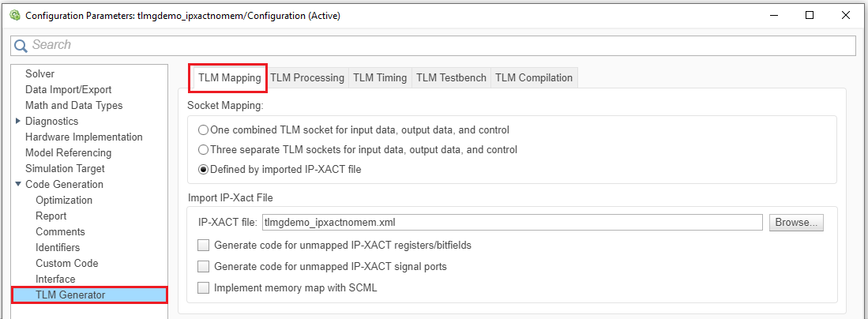Screen dimensions: 868x319
Task: Enable code for unmapped IP-XACT registers/bitfields
Action: [x=204, y=246]
